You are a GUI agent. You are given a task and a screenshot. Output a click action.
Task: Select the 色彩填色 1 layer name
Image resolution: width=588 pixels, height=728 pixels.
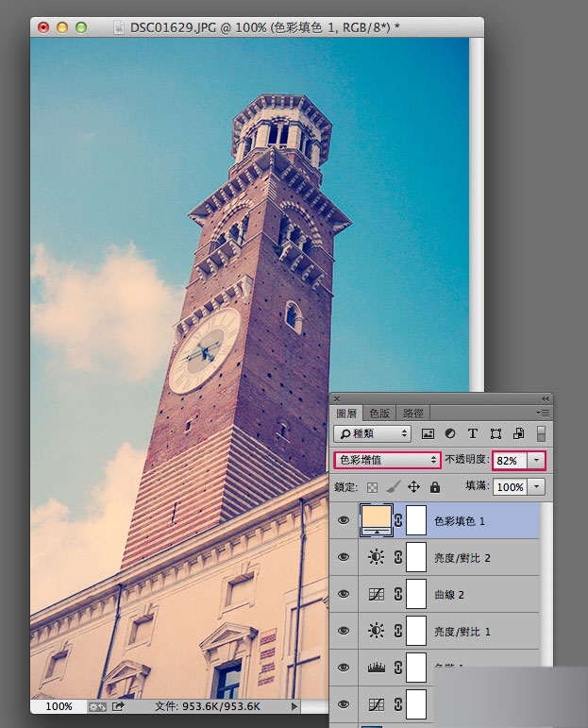coord(460,521)
